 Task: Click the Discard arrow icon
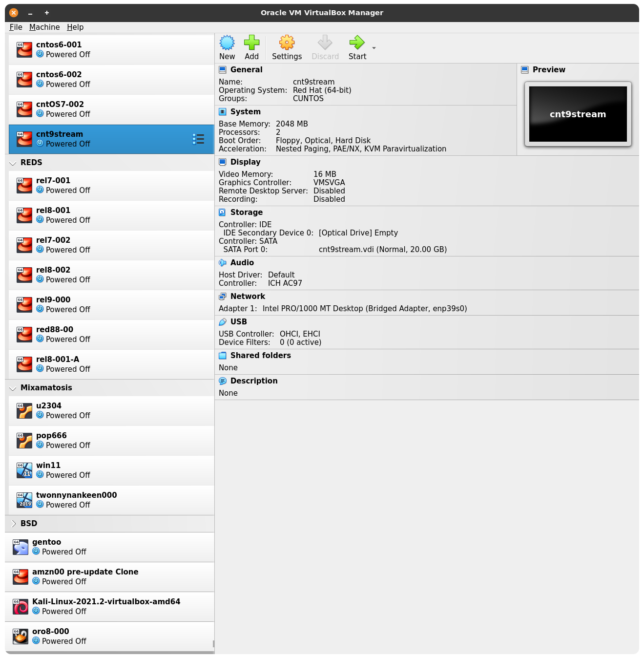click(x=325, y=43)
